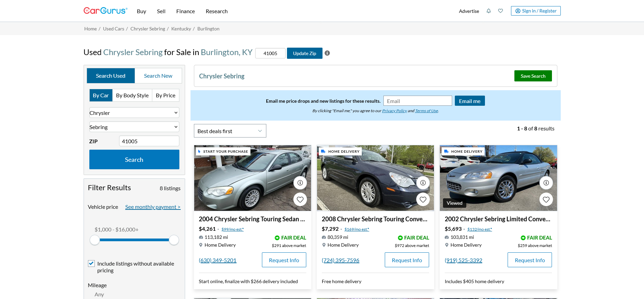
Task: Call (724) 395-7596 phone link
Action: pos(340,260)
